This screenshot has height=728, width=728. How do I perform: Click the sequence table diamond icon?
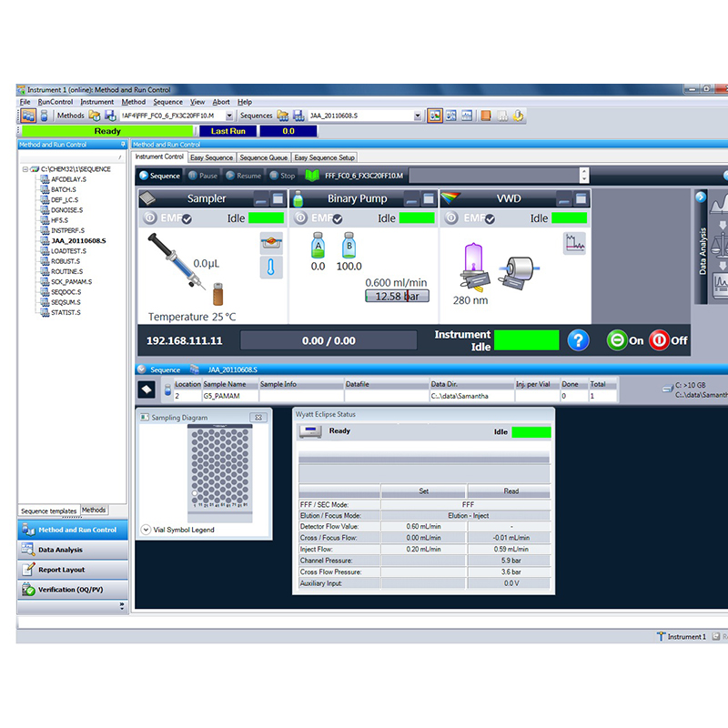pyautogui.click(x=147, y=389)
